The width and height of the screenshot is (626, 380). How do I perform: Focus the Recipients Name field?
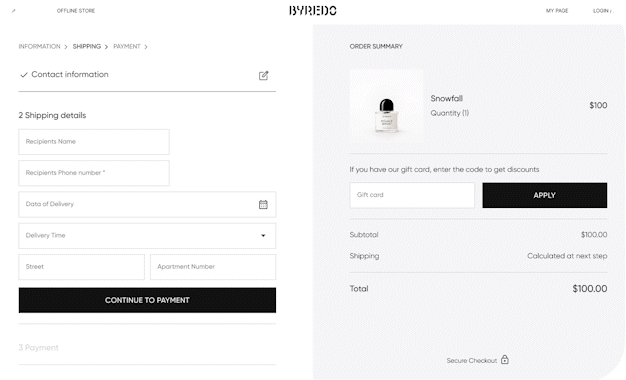click(x=94, y=142)
